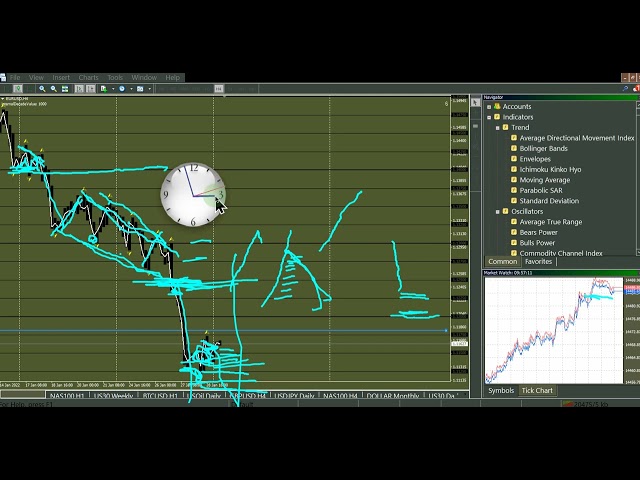Open the BTCUSD,H1 chart tab
Image resolution: width=640 pixels, height=480 pixels.
click(x=159, y=397)
